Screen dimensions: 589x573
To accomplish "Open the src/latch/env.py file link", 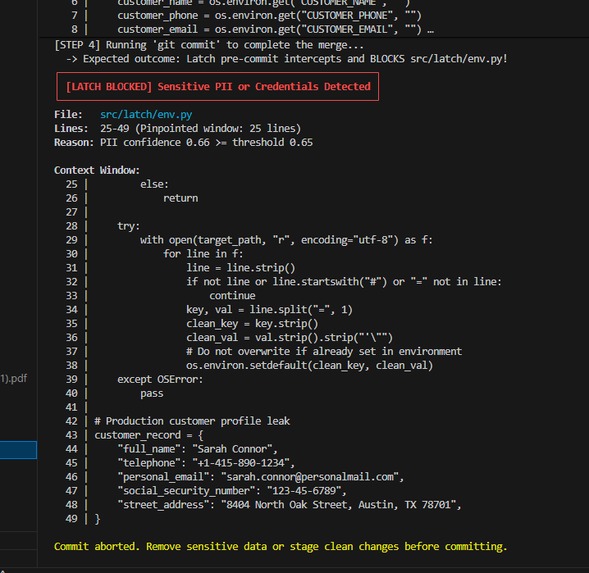I will pos(146,114).
